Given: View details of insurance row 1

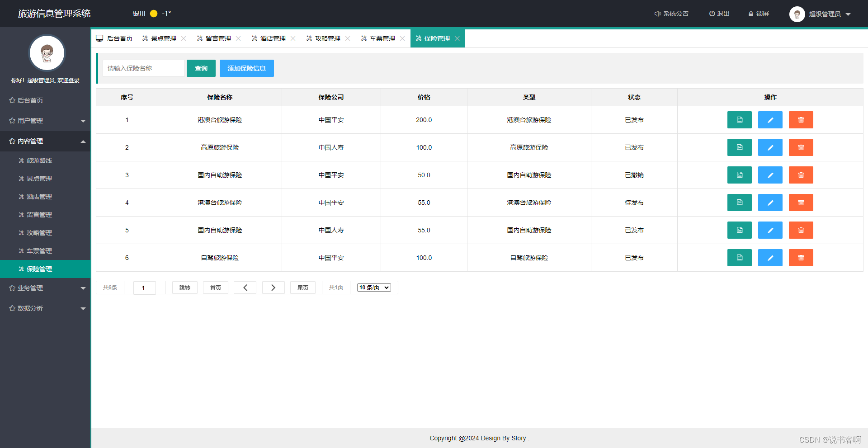Looking at the screenshot, I should tap(739, 120).
